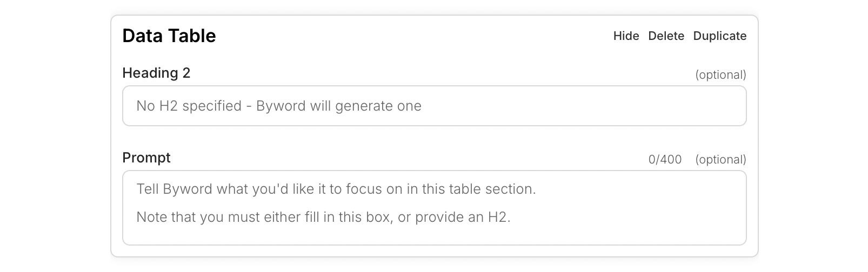Click the Prompt field label

tap(146, 158)
